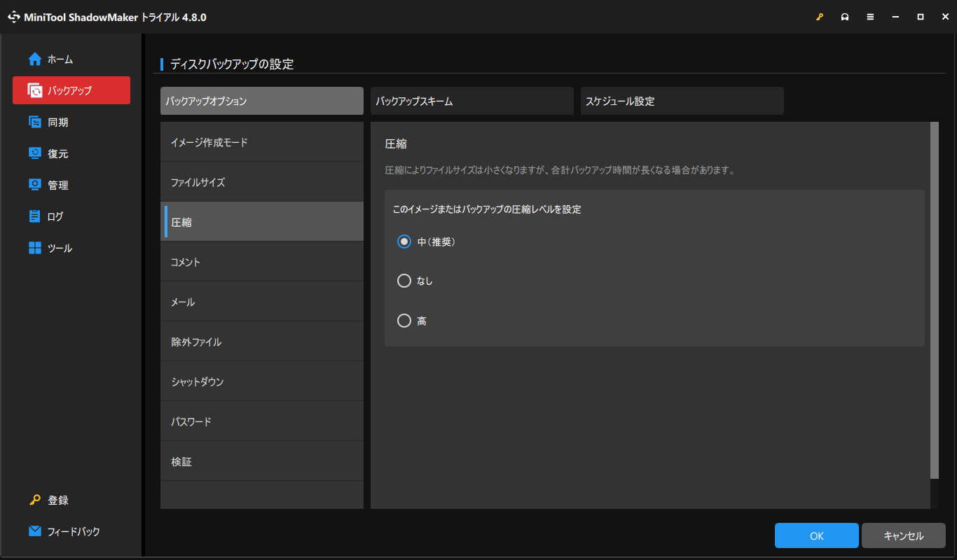Select なし compression level
This screenshot has height=560, width=957.
click(404, 281)
